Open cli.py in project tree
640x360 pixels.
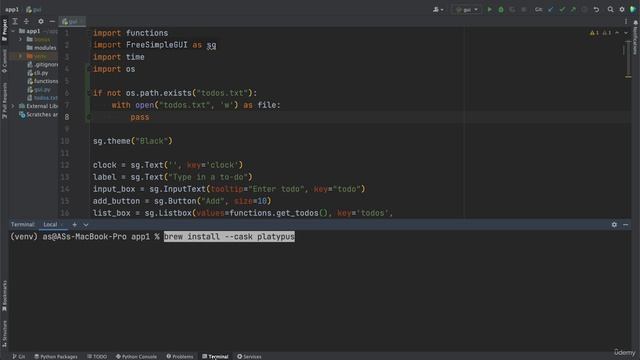(x=38, y=73)
